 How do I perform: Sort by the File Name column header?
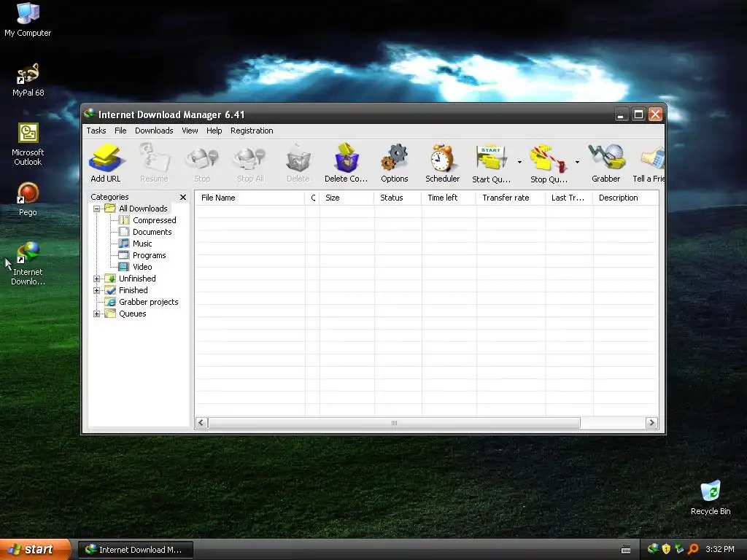(x=250, y=198)
